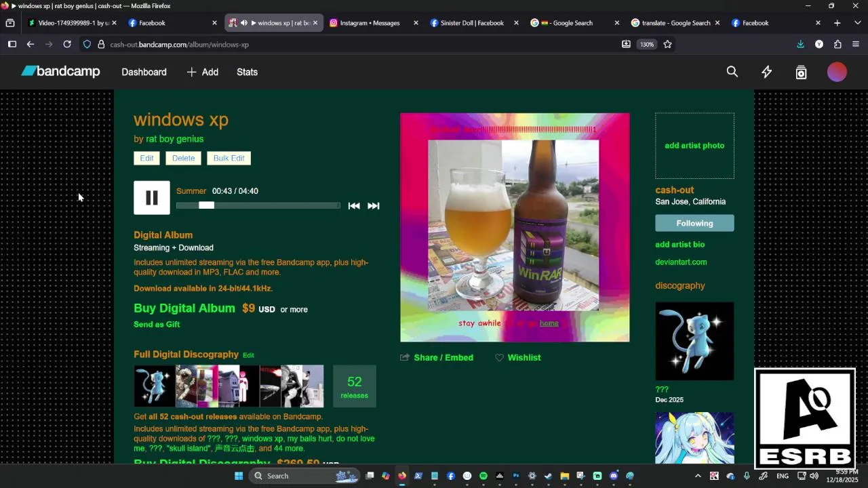Screen dimensions: 868x488
Task: Click Bulk Edit button
Action: click(229, 158)
